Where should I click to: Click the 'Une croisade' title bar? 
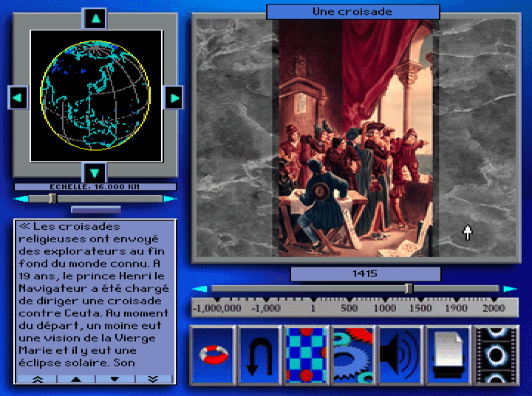pos(353,12)
